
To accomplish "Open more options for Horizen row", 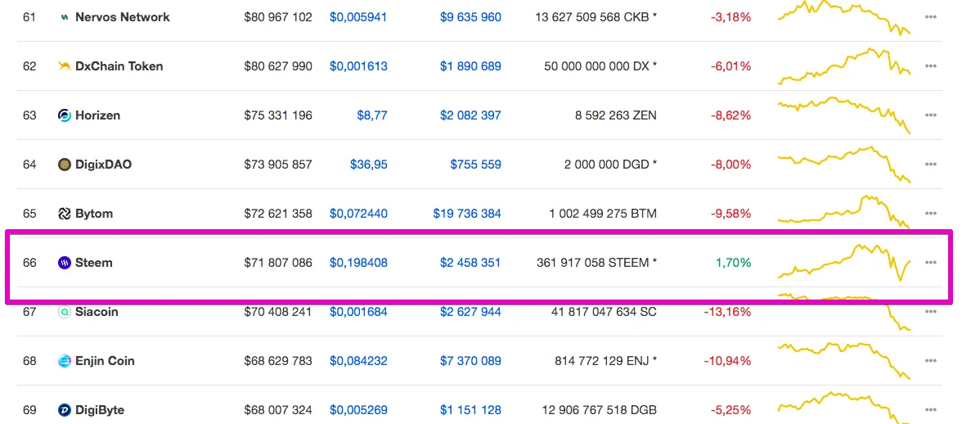I will 931,115.
